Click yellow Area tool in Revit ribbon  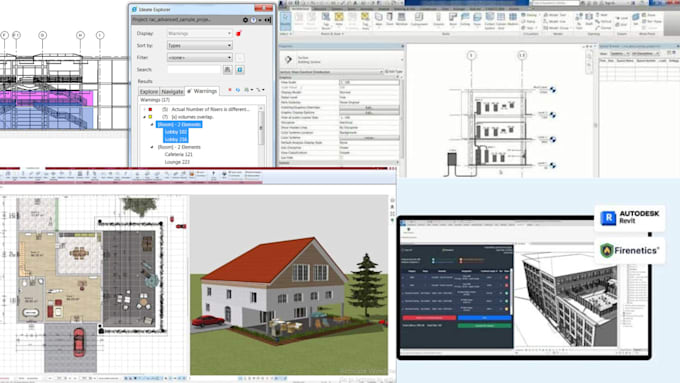[x=339, y=20]
